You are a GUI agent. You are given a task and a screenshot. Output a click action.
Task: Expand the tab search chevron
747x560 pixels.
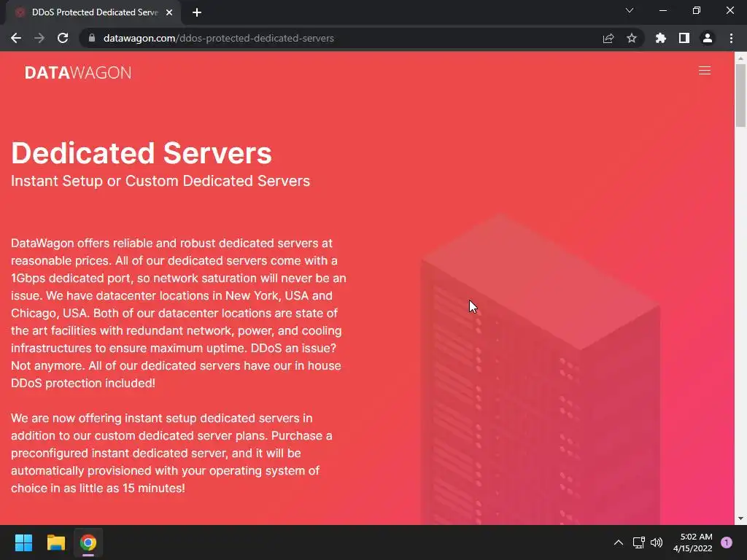(x=630, y=10)
